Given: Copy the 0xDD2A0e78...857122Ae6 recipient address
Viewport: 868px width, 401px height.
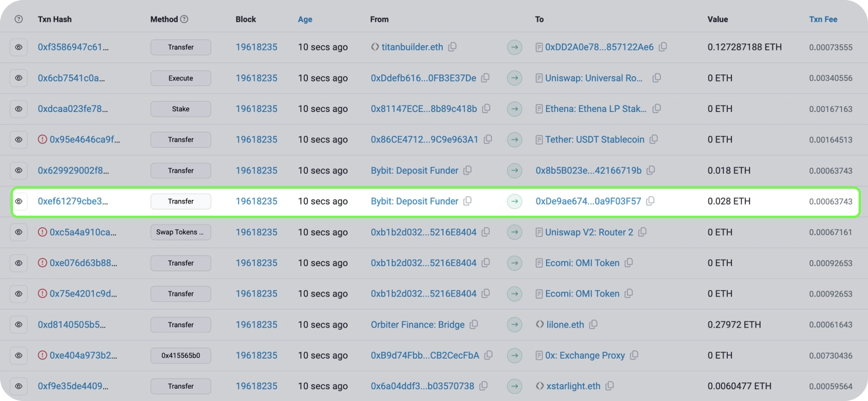Looking at the screenshot, I should [x=663, y=47].
